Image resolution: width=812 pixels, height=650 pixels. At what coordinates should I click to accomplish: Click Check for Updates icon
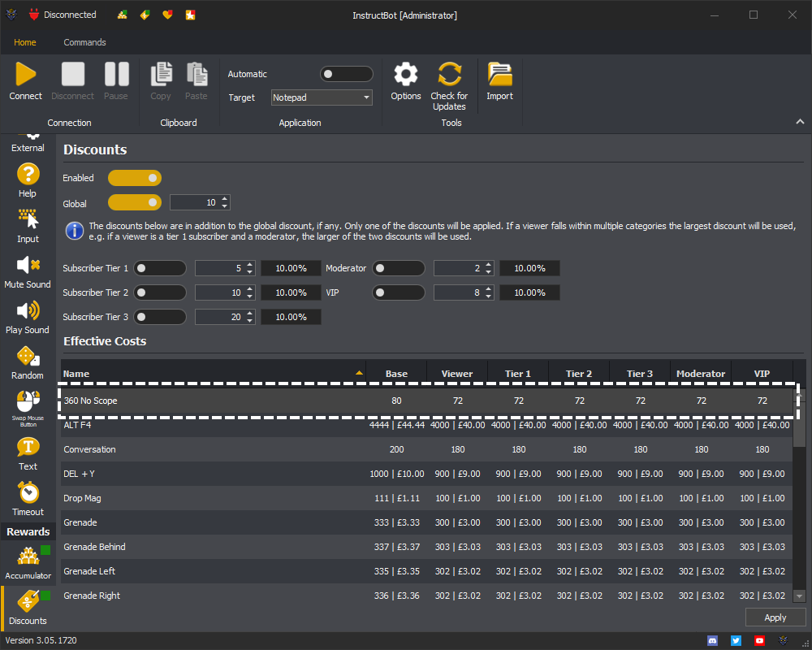pos(449,74)
